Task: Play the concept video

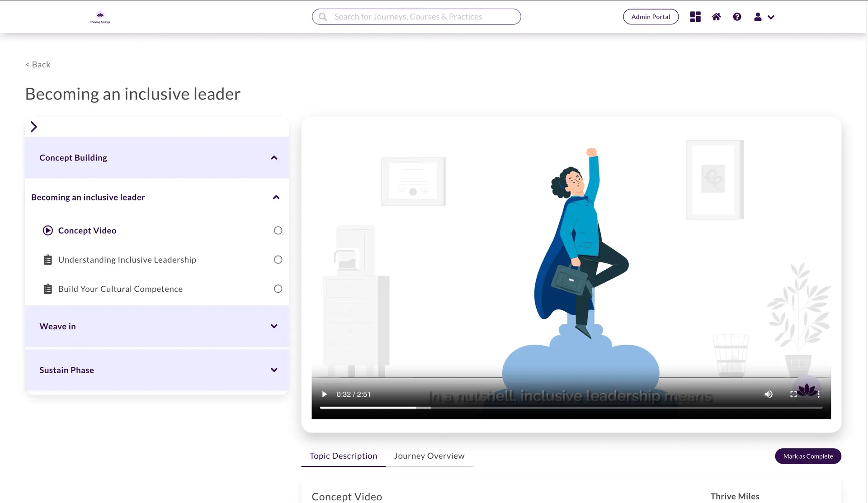Action: [x=324, y=394]
